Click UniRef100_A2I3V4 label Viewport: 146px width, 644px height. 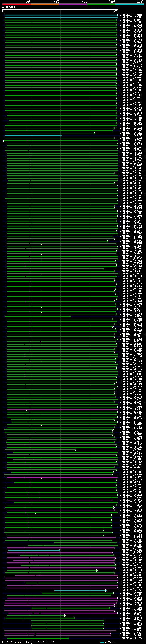click(131, 510)
